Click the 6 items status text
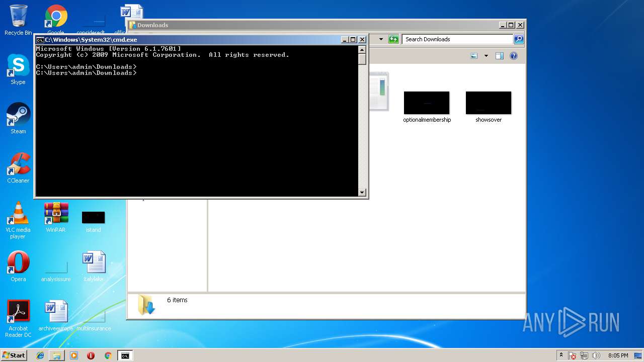 click(x=177, y=300)
